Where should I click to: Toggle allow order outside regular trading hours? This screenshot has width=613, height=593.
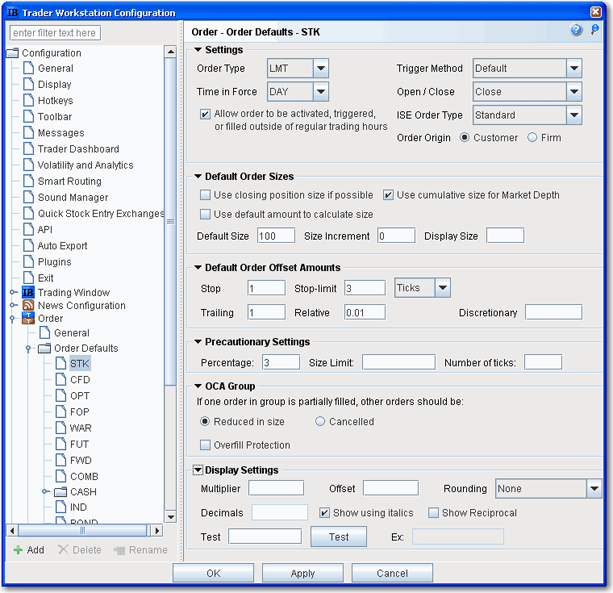point(205,114)
